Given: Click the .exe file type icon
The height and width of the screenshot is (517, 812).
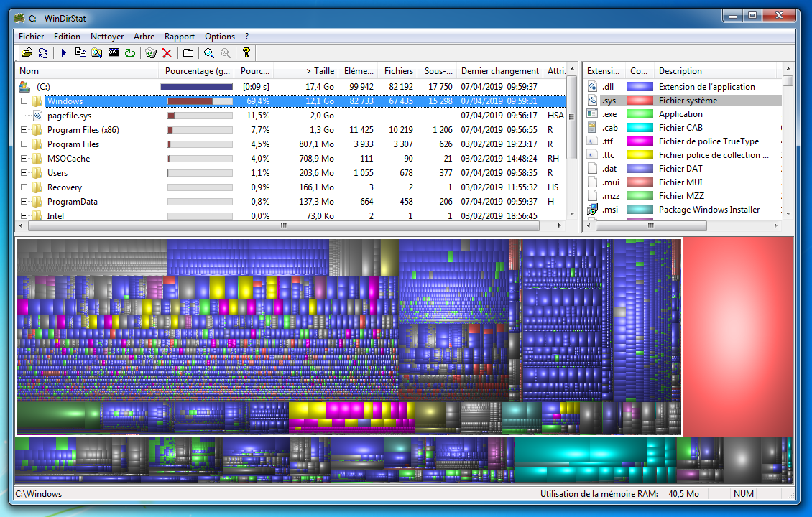Looking at the screenshot, I should pos(592,114).
